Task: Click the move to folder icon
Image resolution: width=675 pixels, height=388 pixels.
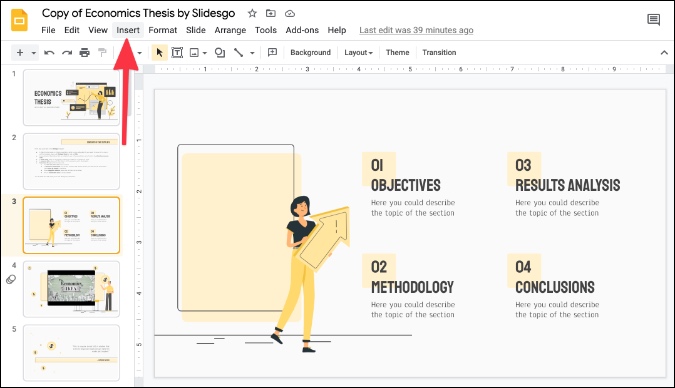Action: [x=271, y=13]
